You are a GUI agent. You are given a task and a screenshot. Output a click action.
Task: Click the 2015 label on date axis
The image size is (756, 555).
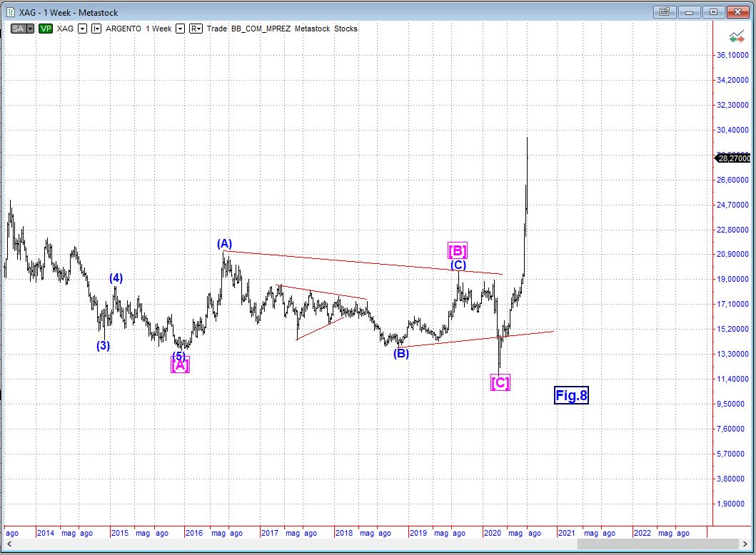pyautogui.click(x=119, y=533)
